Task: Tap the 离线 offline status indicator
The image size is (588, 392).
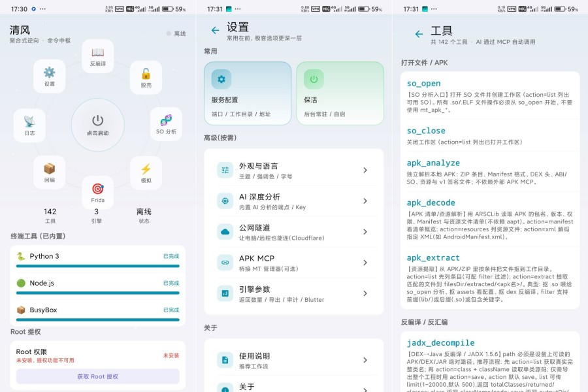Action: 176,33
